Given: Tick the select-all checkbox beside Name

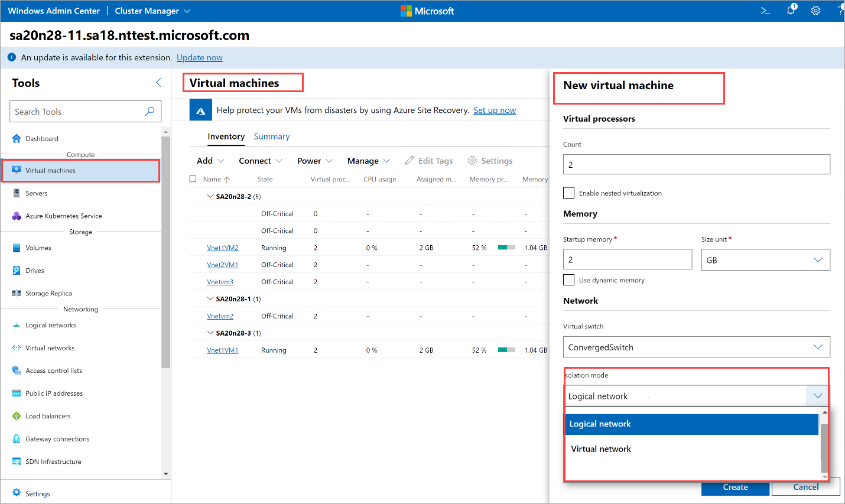Looking at the screenshot, I should (x=193, y=179).
